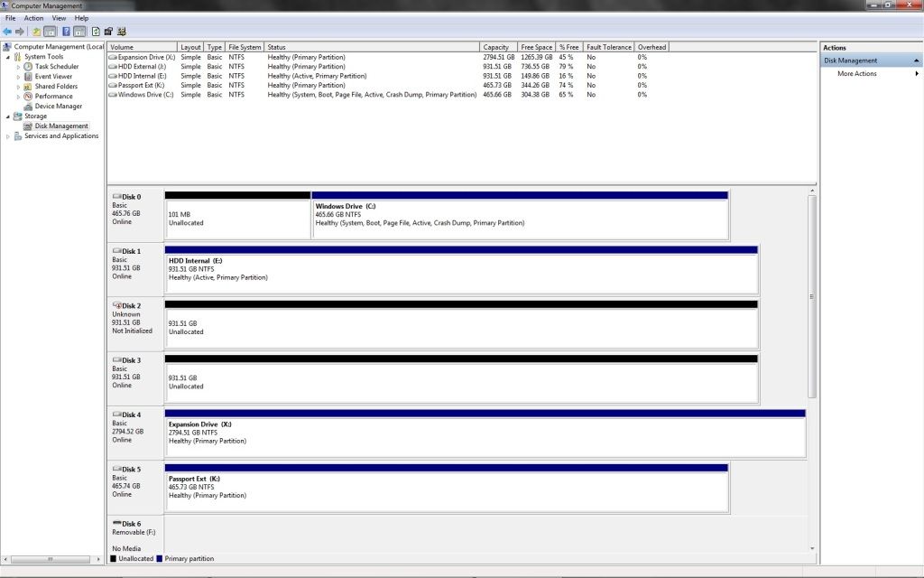
Task: Click the Shared Folders icon in tree
Action: click(28, 86)
